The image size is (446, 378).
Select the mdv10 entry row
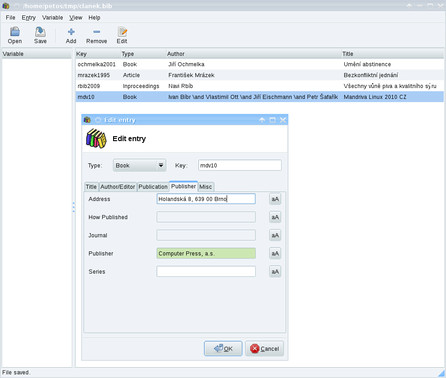[260, 97]
